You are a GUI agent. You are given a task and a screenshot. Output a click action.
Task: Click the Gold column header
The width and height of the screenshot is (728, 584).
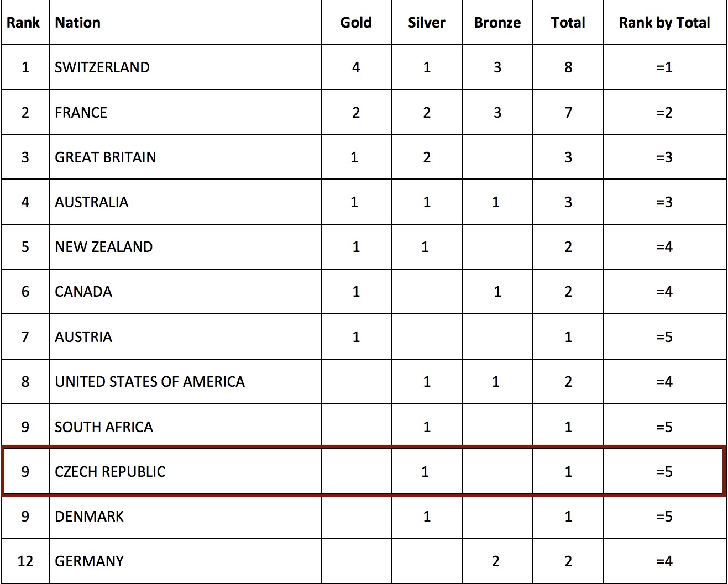click(x=356, y=22)
